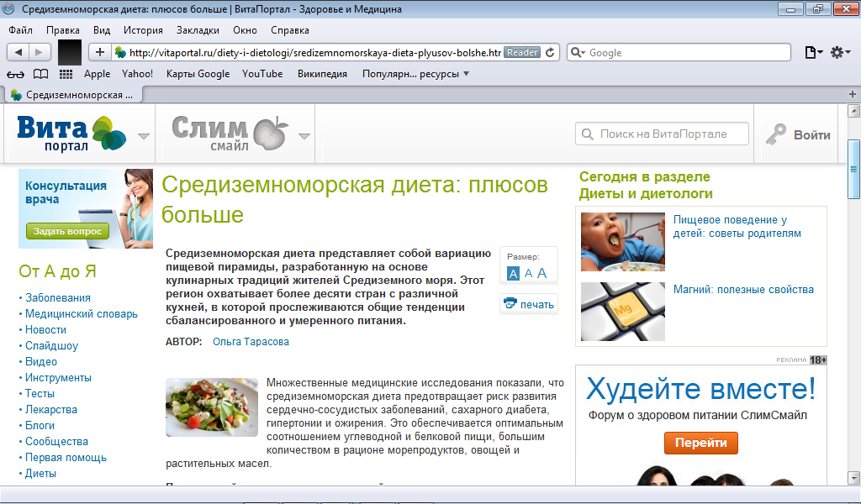The image size is (861, 504).
Task: Click the scrollbar down arrow
Action: [x=853, y=477]
